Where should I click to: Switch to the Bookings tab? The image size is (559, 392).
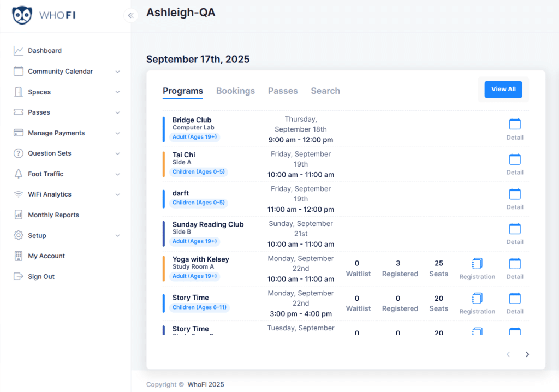pos(235,91)
